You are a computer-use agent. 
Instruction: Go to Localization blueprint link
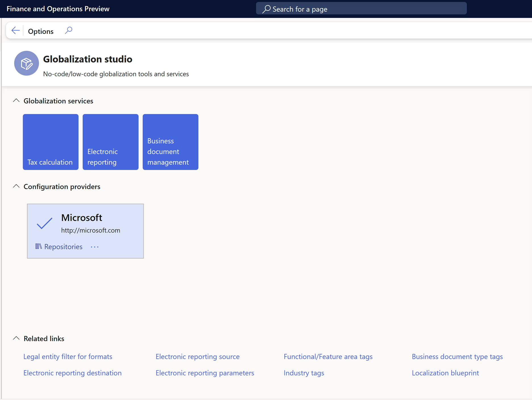click(445, 373)
